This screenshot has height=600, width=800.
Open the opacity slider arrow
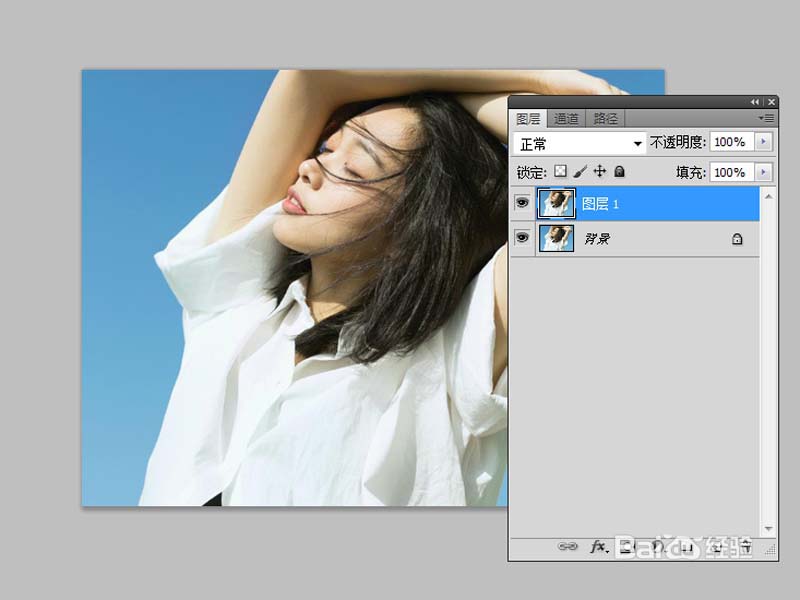765,143
